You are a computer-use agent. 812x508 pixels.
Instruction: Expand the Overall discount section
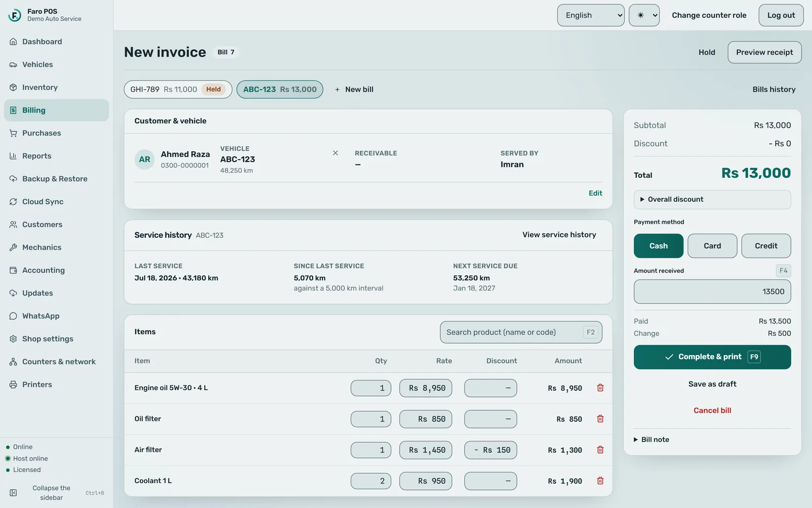coord(713,200)
